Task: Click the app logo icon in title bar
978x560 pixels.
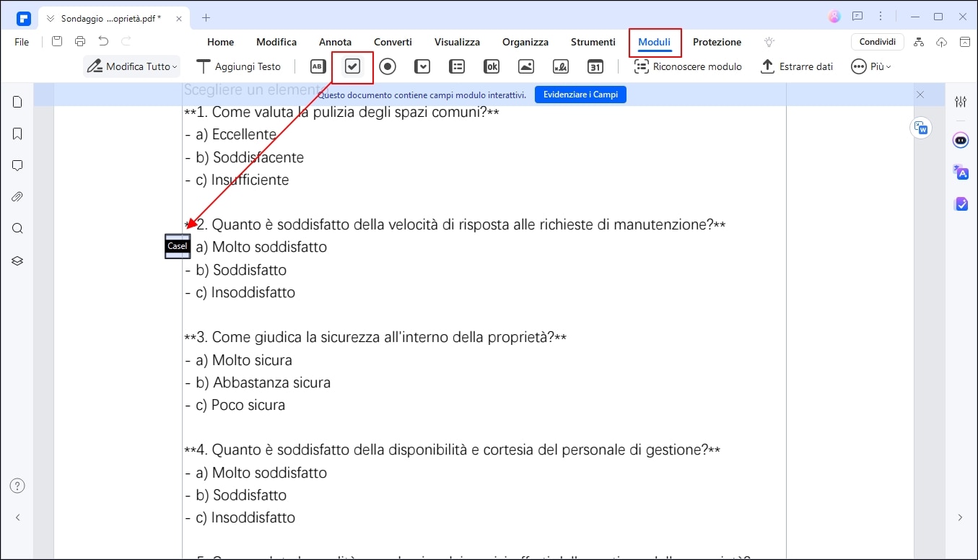Action: 24,17
